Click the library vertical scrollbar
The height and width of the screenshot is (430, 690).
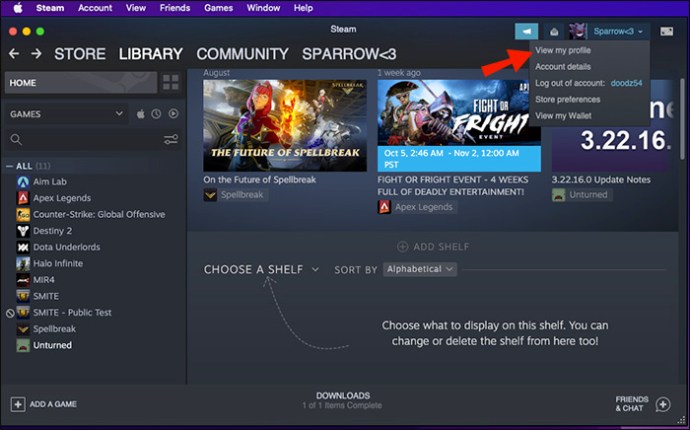pos(682,119)
